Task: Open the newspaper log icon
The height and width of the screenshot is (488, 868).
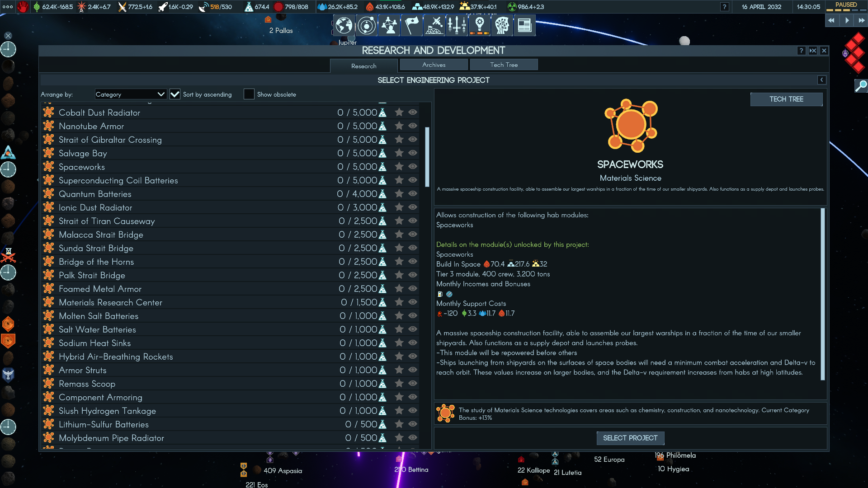Action: [x=524, y=25]
